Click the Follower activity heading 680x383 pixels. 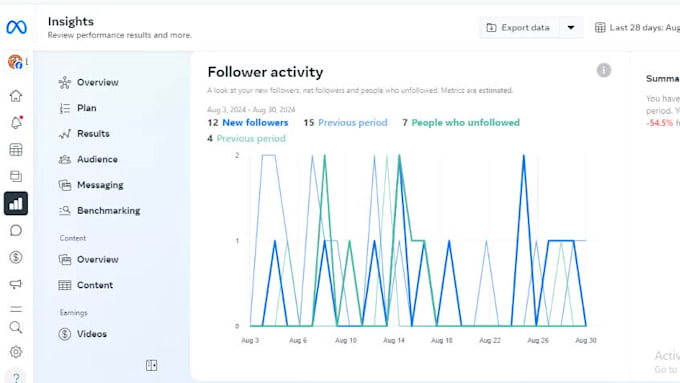pyautogui.click(x=265, y=72)
